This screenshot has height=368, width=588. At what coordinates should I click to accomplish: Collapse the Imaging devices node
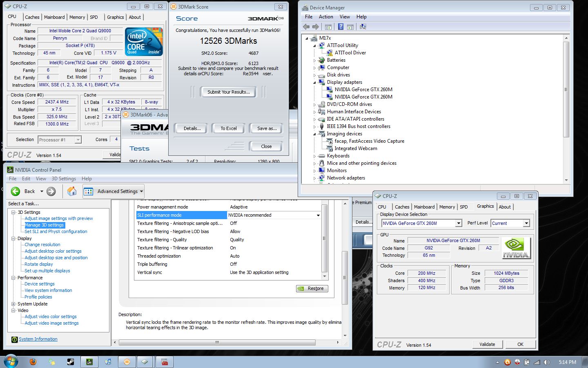pyautogui.click(x=315, y=134)
